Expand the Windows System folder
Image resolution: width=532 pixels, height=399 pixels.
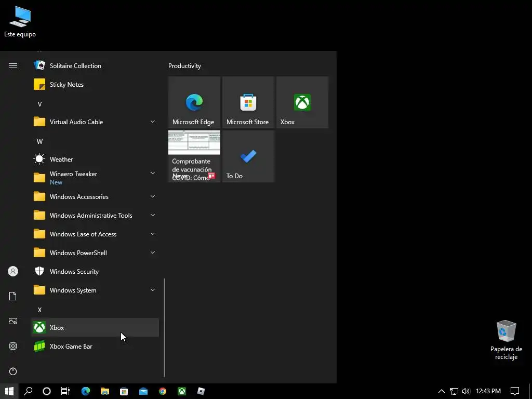[95, 290]
